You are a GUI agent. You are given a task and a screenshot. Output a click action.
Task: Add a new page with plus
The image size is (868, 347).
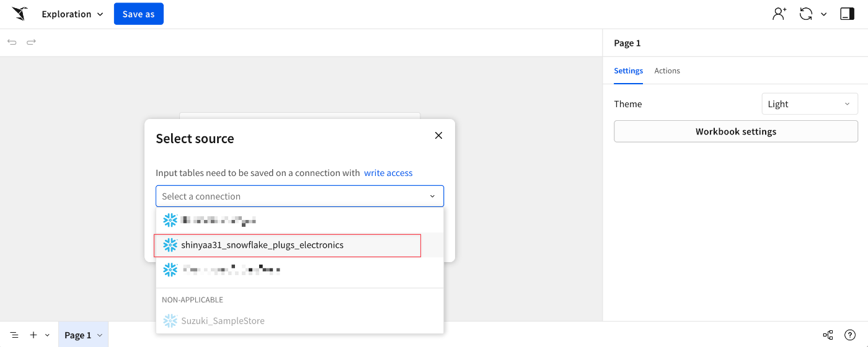[33, 335]
